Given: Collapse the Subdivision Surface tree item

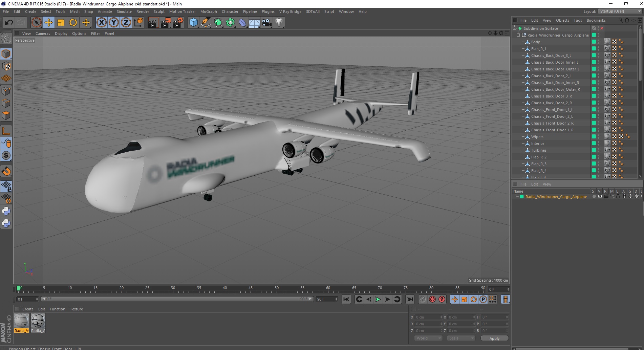Looking at the screenshot, I should [x=515, y=28].
